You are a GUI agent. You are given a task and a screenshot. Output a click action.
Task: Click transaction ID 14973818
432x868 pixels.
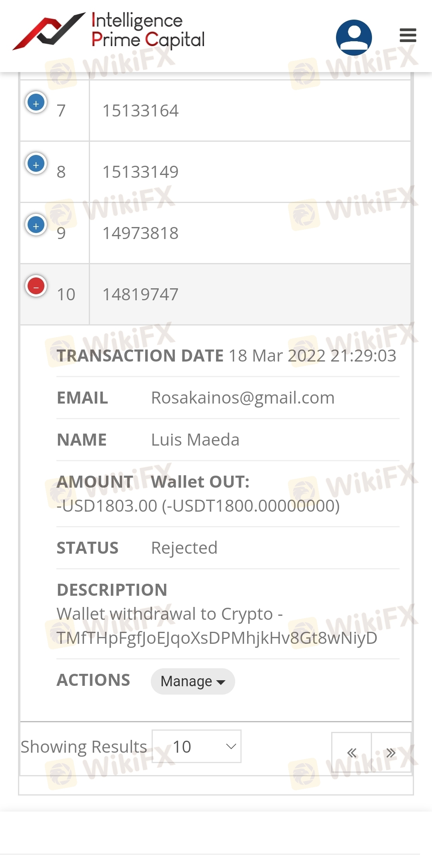coord(140,233)
